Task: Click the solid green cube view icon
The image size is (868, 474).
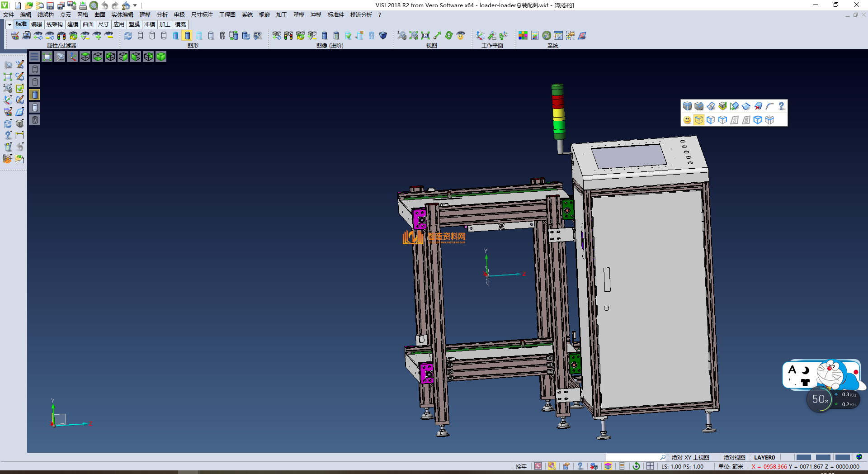Action: coord(161,57)
